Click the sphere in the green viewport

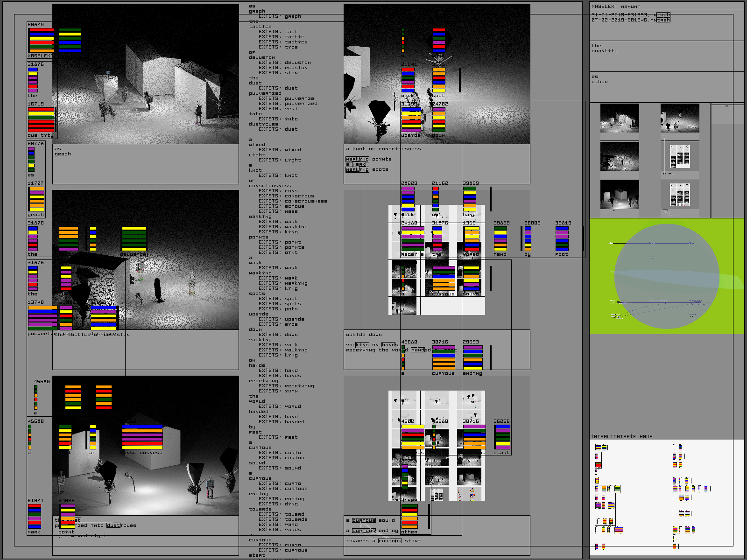(667, 276)
